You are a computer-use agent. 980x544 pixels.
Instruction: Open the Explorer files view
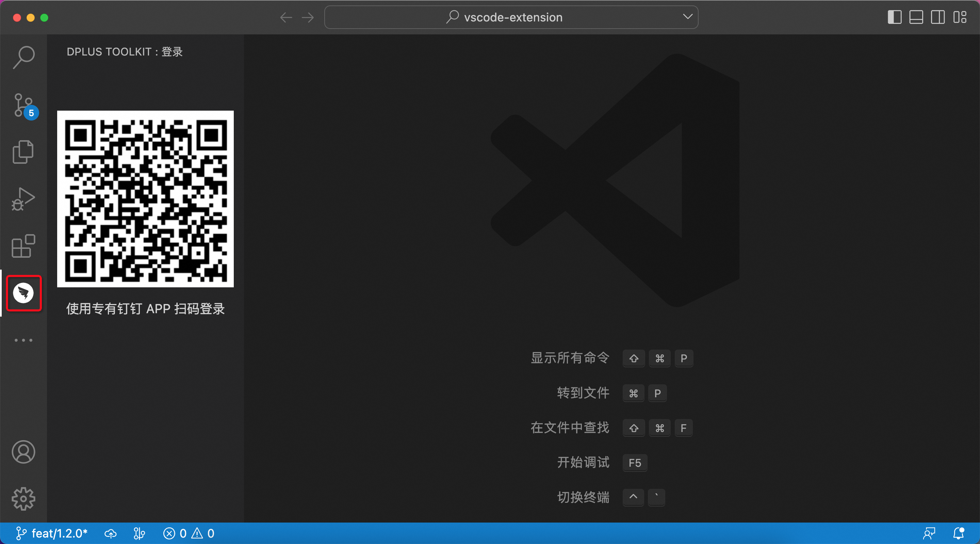coord(23,151)
